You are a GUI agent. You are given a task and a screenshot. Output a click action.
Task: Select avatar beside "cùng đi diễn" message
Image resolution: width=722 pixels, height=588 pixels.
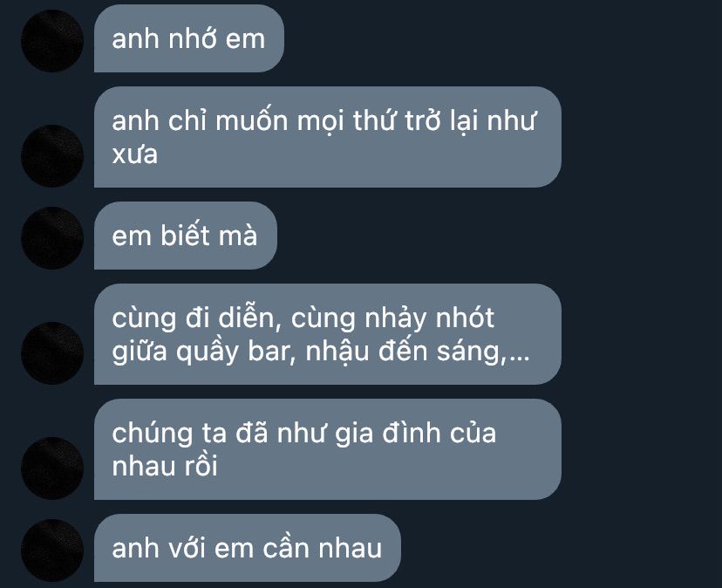[x=52, y=353]
